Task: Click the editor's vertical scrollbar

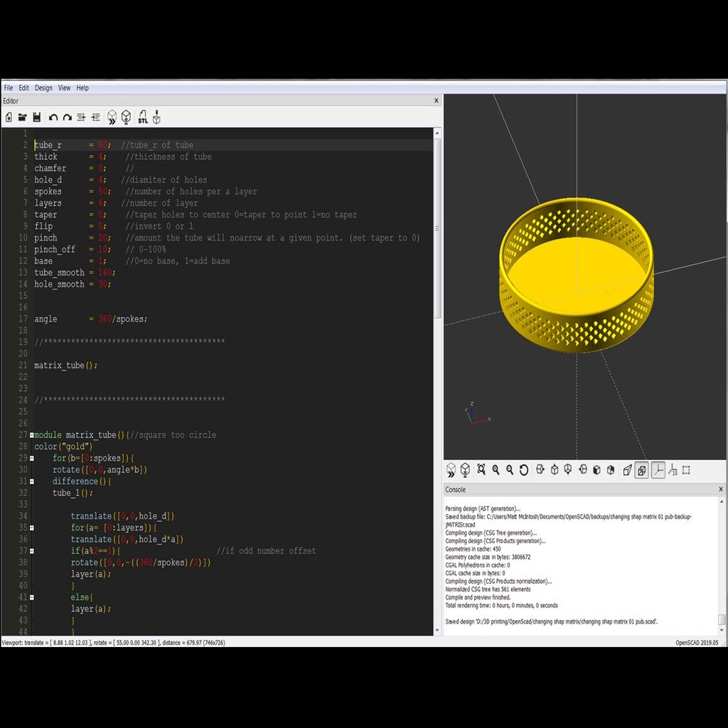Action: [x=437, y=227]
